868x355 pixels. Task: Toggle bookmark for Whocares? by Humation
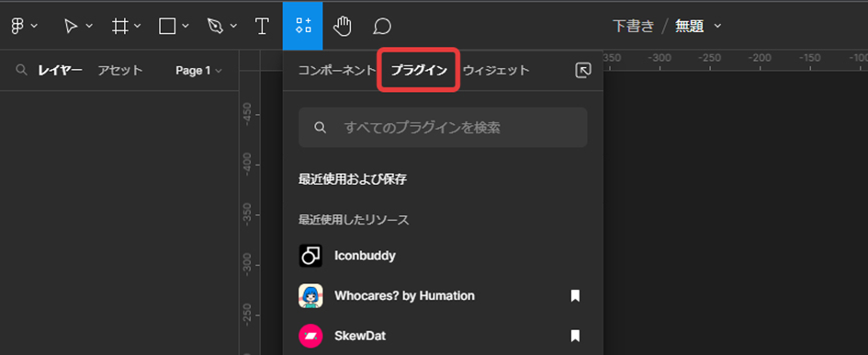(x=575, y=295)
